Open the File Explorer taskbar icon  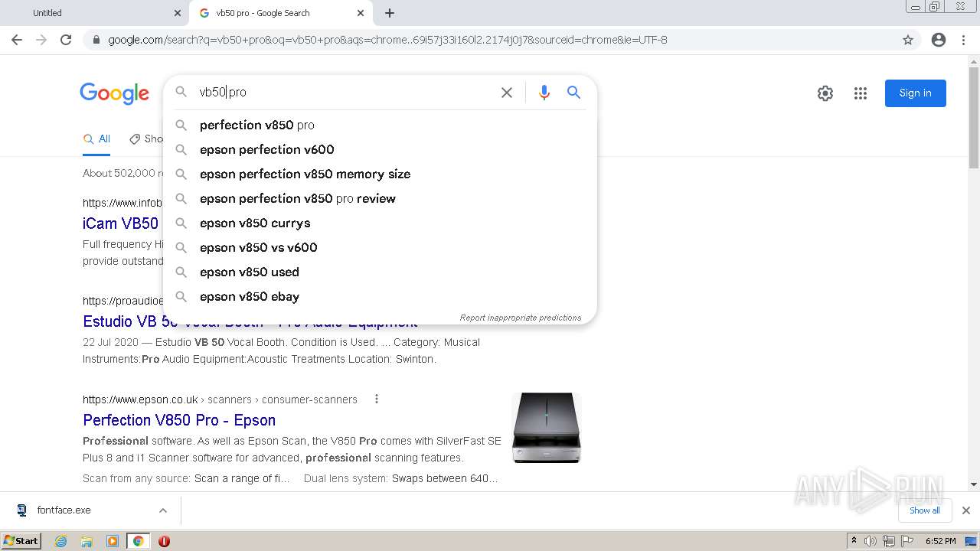[x=87, y=541]
